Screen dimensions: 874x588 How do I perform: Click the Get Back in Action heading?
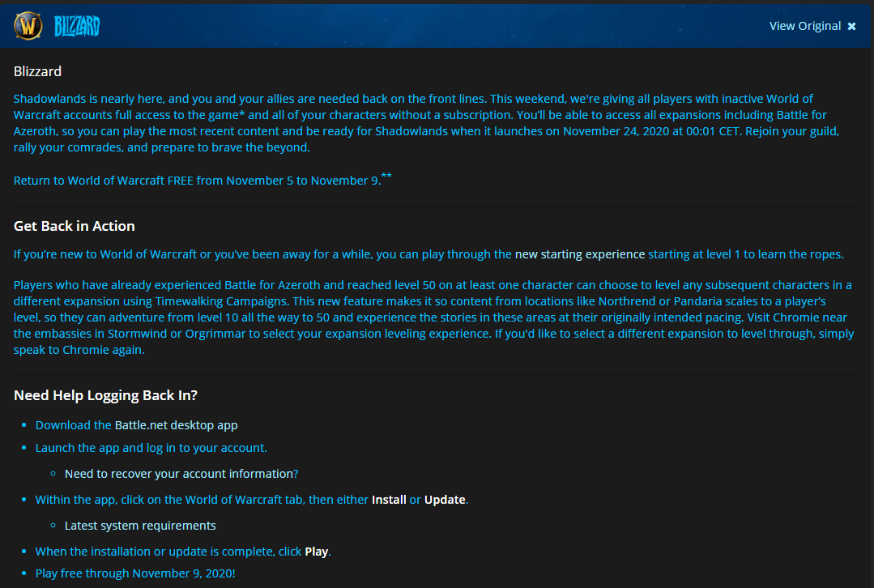pyautogui.click(x=75, y=226)
